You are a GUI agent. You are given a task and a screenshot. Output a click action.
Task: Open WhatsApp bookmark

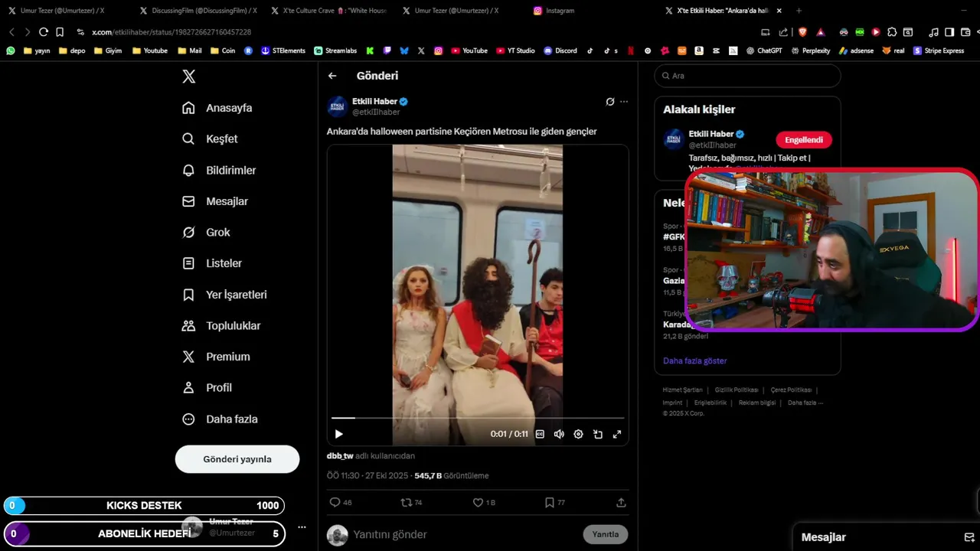(11, 51)
